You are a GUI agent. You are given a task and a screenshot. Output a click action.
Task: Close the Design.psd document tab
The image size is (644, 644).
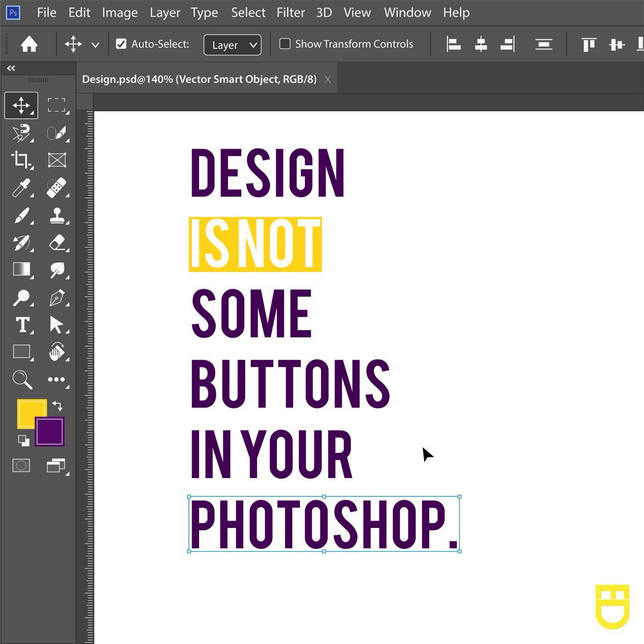coord(327,79)
